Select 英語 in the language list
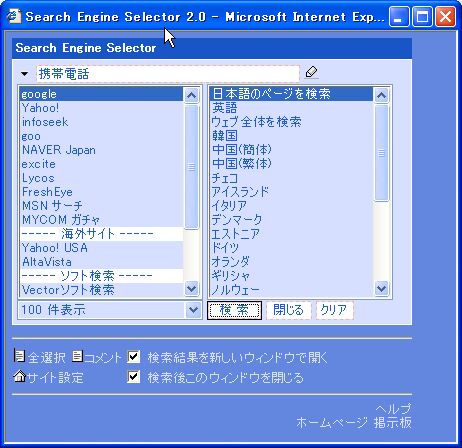462x448 pixels. pos(291,108)
